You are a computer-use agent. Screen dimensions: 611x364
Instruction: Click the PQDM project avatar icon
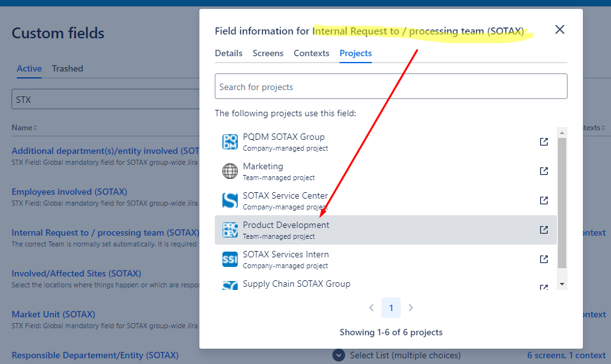(230, 142)
